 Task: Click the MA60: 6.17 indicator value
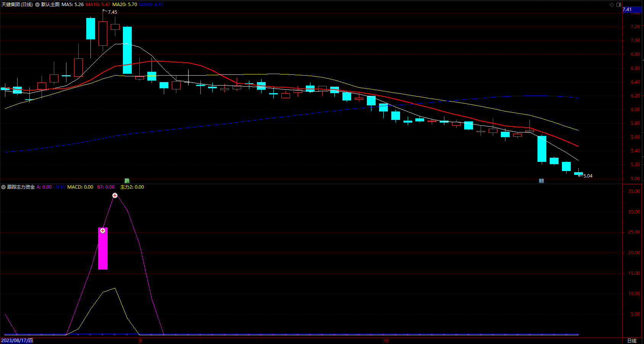[151, 5]
